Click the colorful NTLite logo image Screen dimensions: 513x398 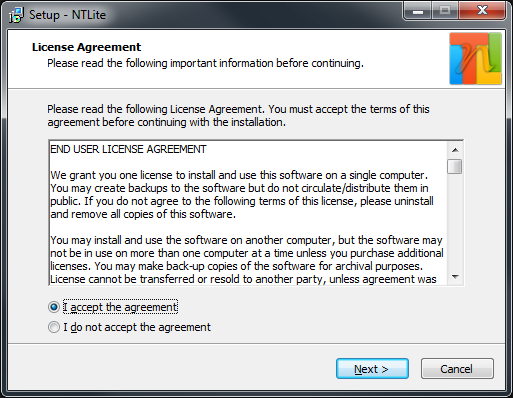pos(475,59)
